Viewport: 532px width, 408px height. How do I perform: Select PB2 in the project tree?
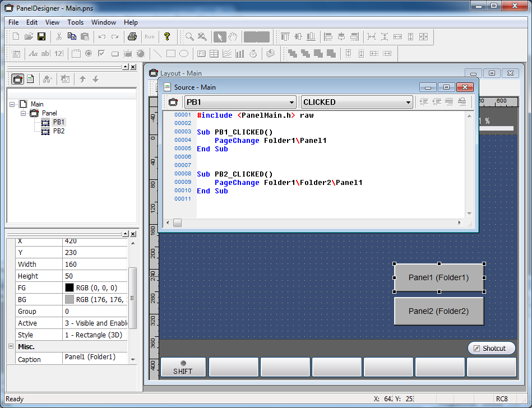click(x=59, y=131)
